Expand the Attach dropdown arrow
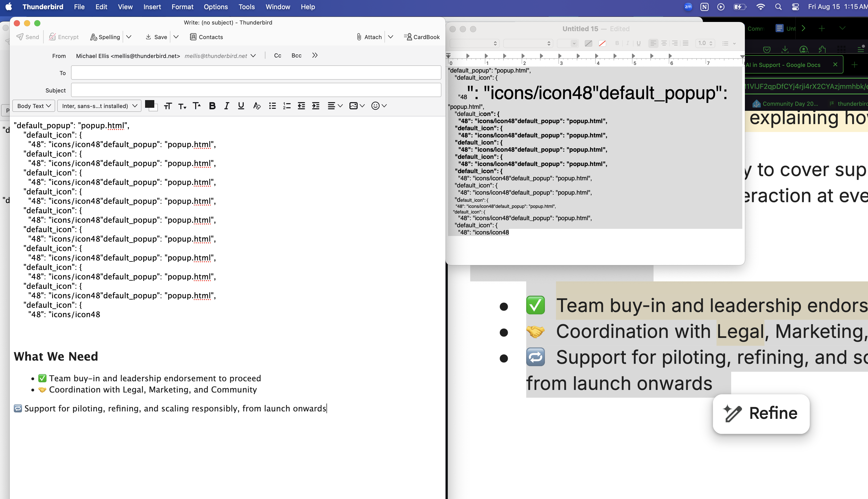This screenshot has height=499, width=868. [x=391, y=37]
